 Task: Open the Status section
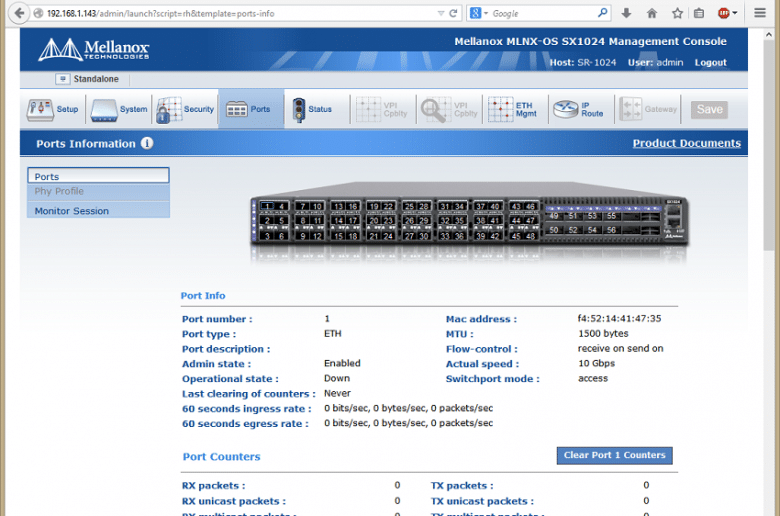click(312, 109)
